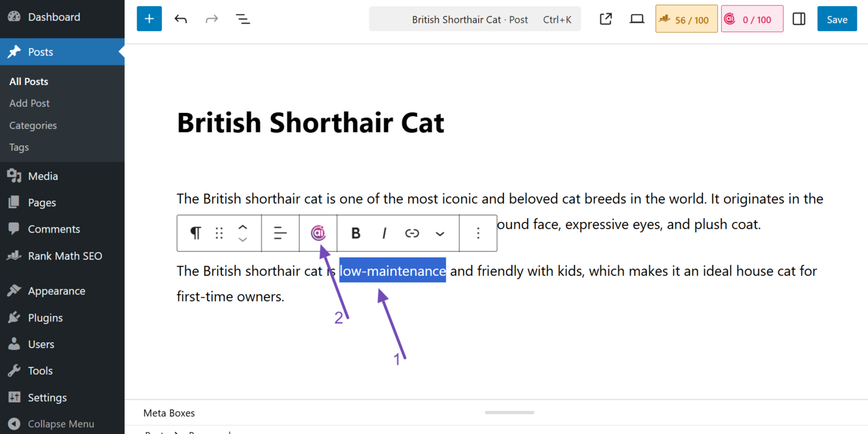Open the block options three-dot menu

478,232
